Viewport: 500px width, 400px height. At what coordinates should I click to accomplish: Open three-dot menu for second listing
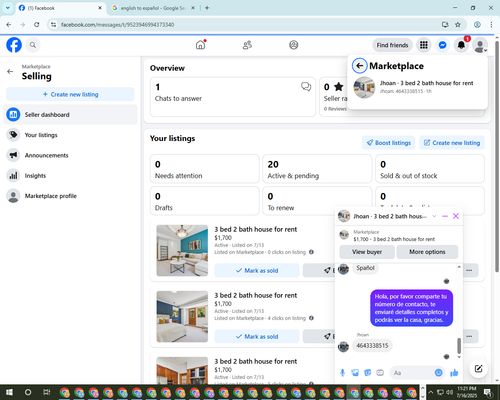(469, 336)
